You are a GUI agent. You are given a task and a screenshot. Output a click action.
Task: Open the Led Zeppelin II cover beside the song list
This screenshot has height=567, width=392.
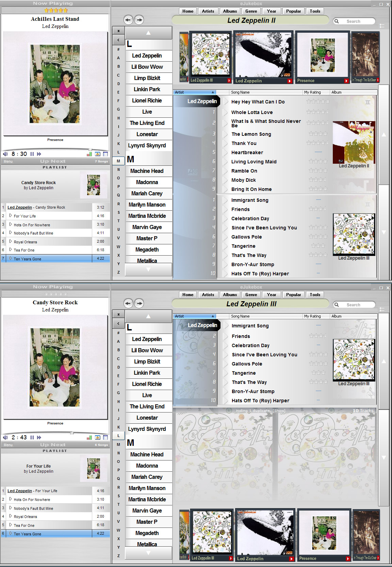354,142
